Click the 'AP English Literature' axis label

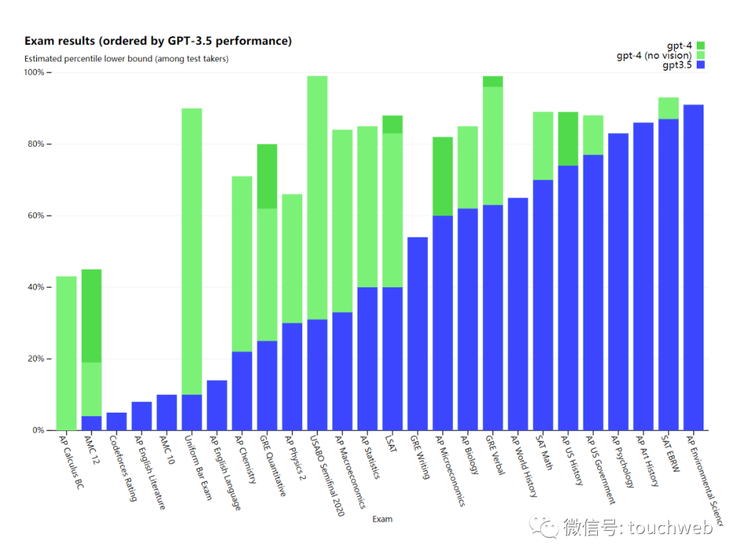tap(150, 473)
